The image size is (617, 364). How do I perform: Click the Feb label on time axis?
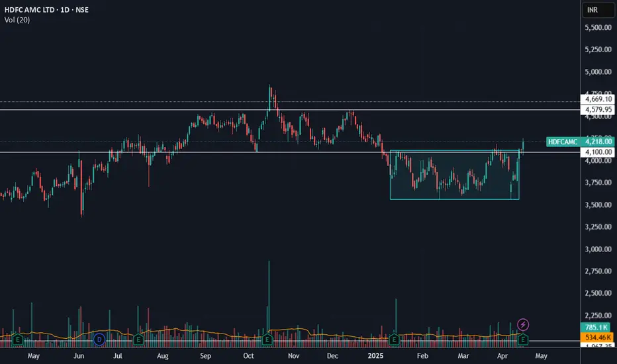coord(422,356)
